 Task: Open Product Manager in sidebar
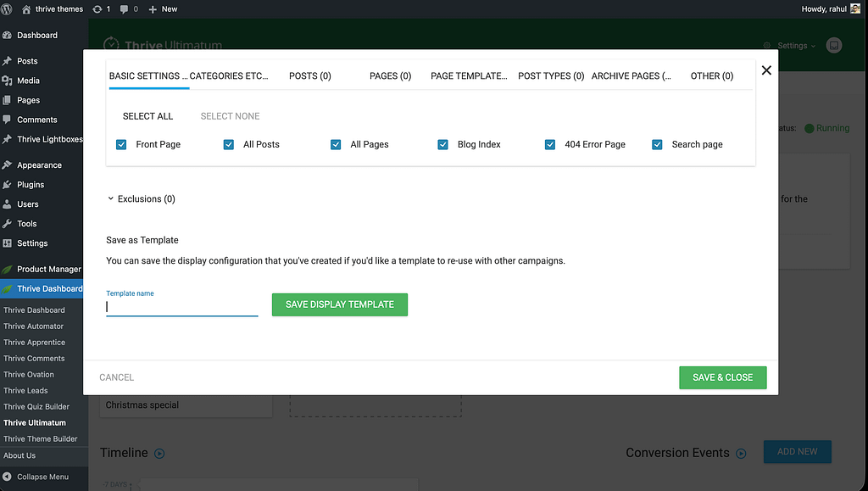coord(48,269)
